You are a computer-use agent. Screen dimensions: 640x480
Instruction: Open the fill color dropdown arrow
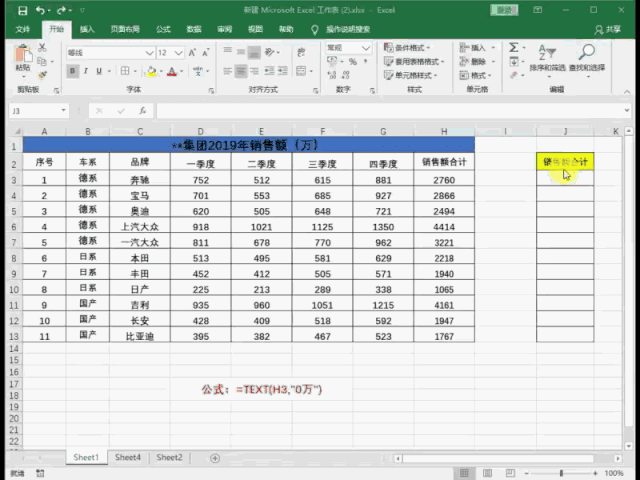pos(161,71)
